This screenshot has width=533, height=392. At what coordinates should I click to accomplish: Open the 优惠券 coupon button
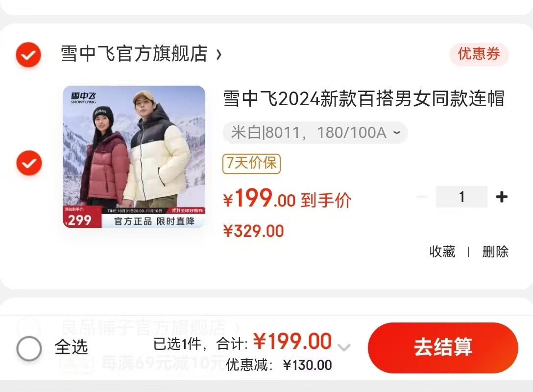[479, 54]
